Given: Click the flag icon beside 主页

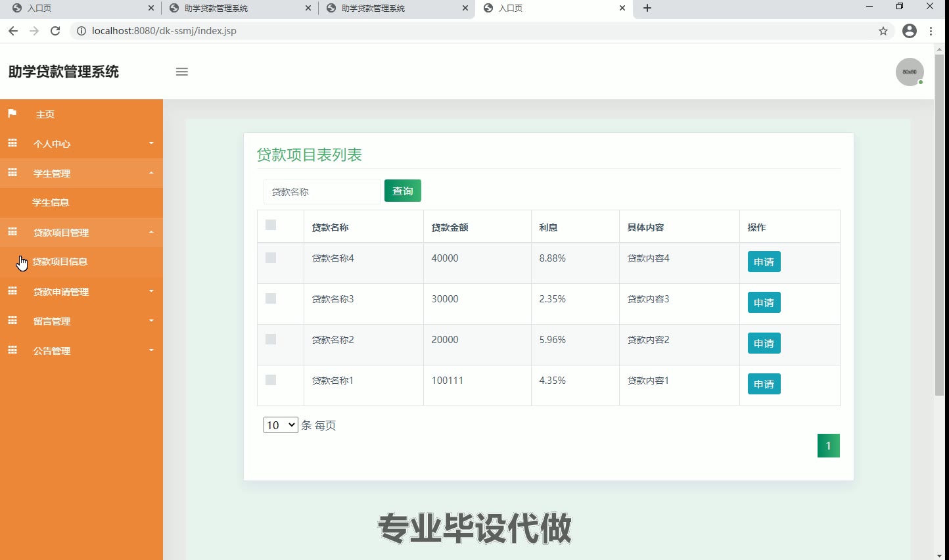Looking at the screenshot, I should [x=12, y=114].
